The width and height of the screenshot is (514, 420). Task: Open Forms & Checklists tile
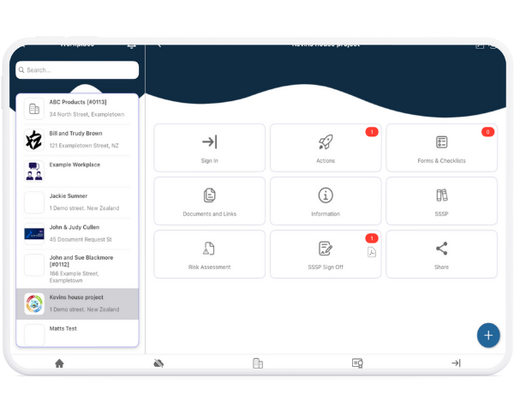pyautogui.click(x=441, y=148)
